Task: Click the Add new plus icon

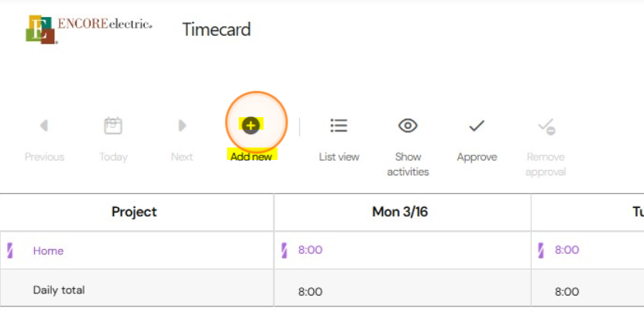Action: tap(250, 126)
